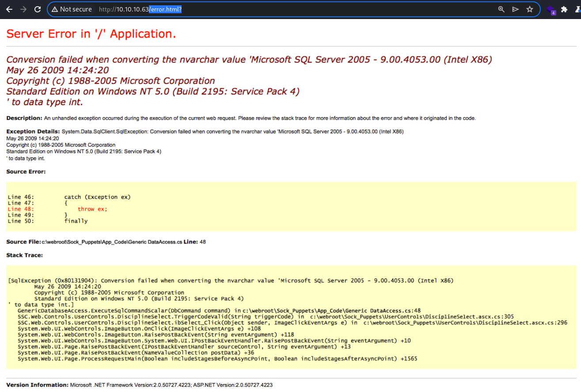Click 'ImageButton.RaisePostBackEvent(String eventArgument) +118' line
Screen dimensions: 581x392
click(156, 335)
